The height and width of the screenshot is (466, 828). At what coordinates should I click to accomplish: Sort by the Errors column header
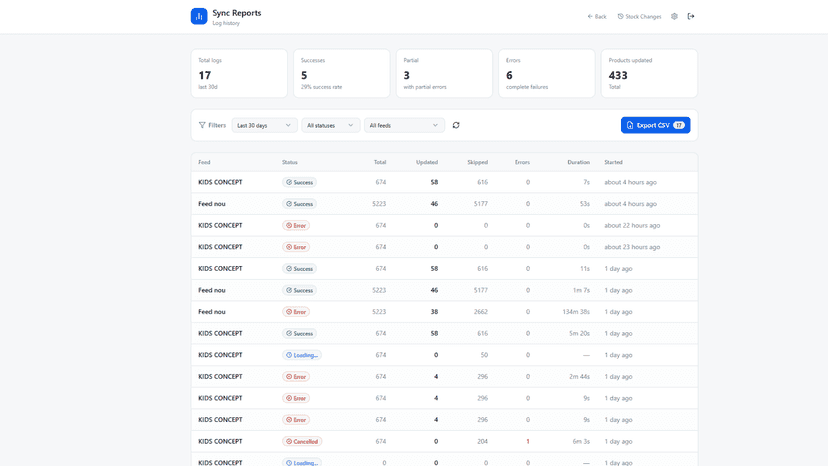click(522, 162)
